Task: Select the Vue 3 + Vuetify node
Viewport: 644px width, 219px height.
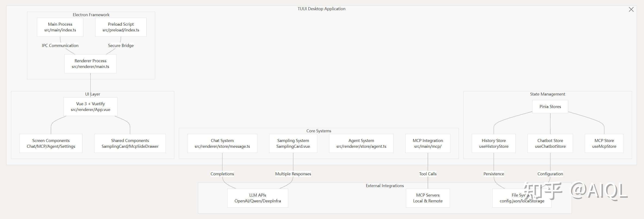Action: click(x=91, y=107)
